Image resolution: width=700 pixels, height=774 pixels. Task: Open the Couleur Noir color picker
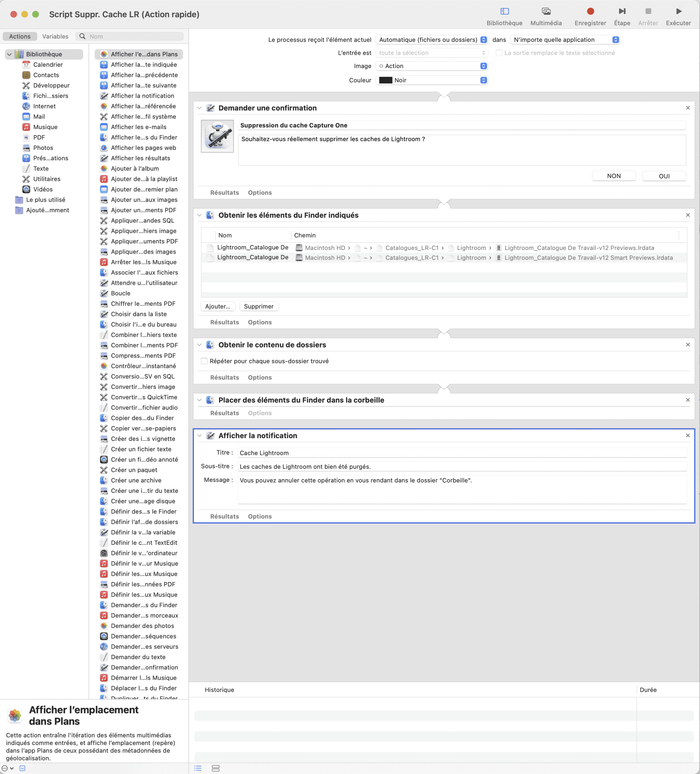click(432, 80)
